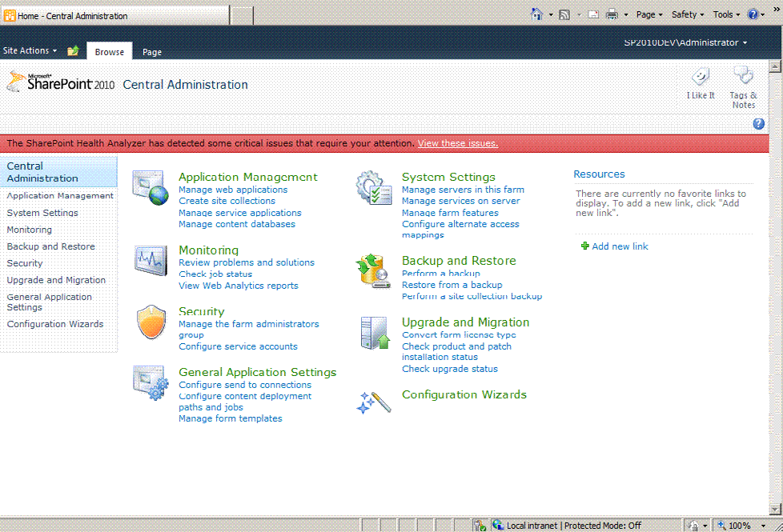
Task: Open Manage service applications link
Action: [x=240, y=213]
